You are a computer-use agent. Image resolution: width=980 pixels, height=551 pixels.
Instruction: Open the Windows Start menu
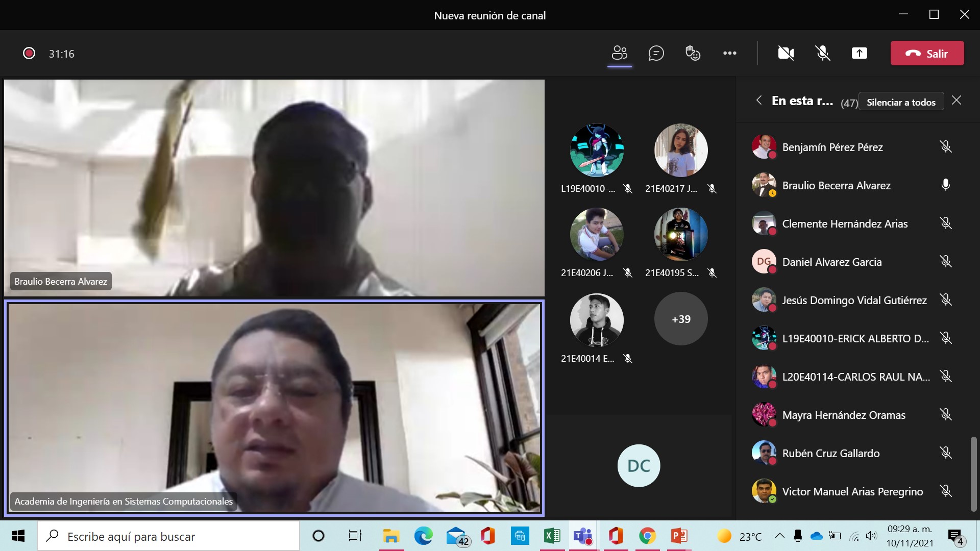click(x=18, y=536)
